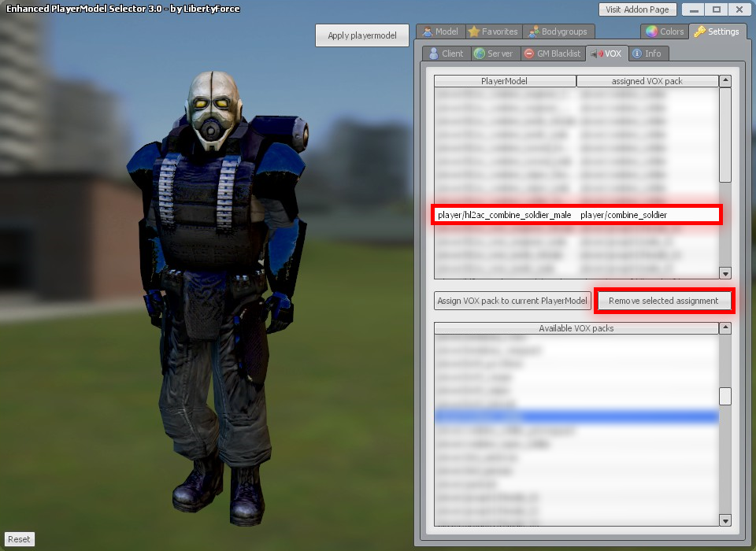The height and width of the screenshot is (551, 756).
Task: Switch to the Favorites tab
Action: click(493, 31)
